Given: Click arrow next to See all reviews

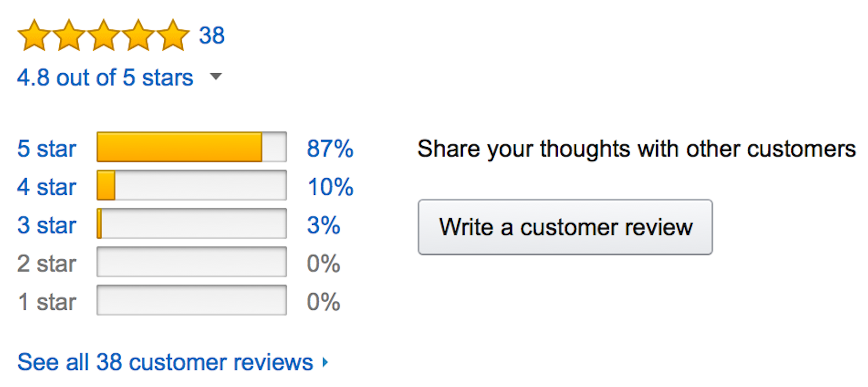Looking at the screenshot, I should (325, 362).
